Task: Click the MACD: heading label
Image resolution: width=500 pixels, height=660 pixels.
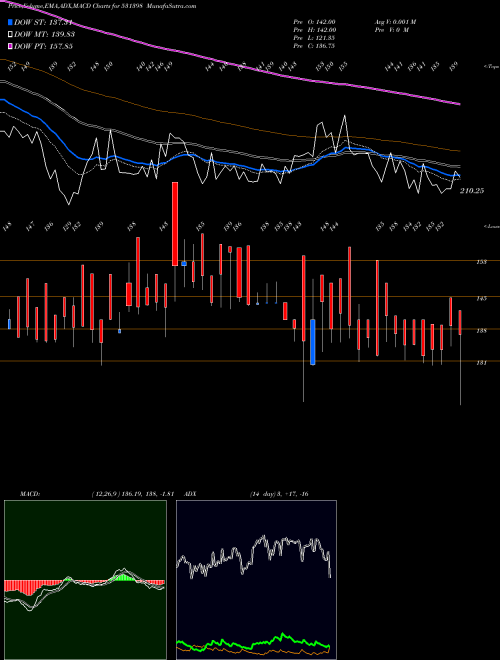Action: click(x=30, y=494)
